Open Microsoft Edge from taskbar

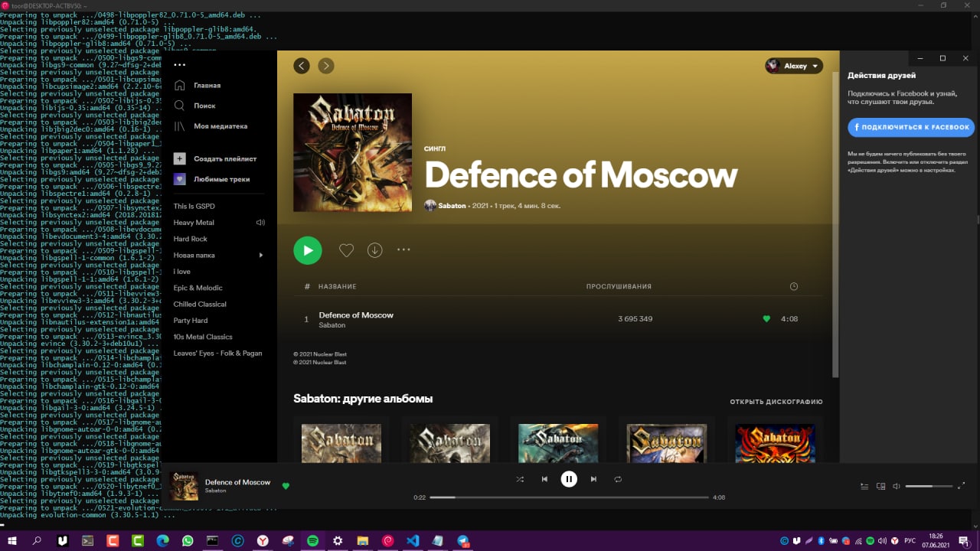point(162,540)
